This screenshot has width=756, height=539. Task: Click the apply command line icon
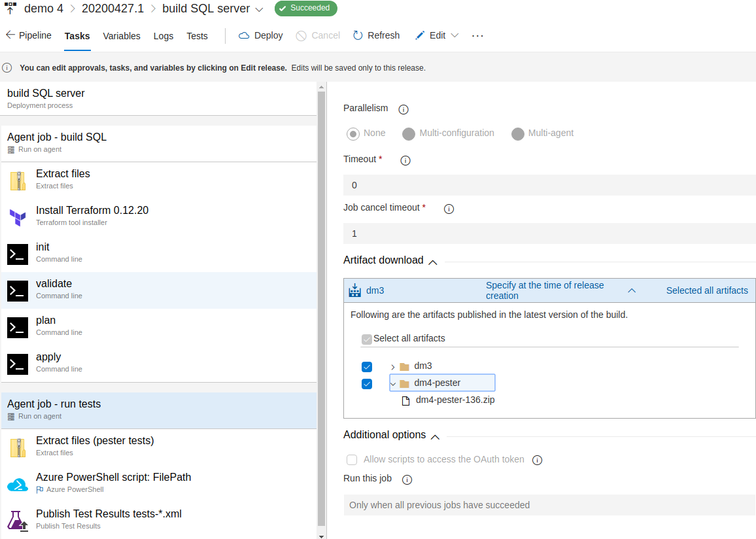click(x=18, y=364)
